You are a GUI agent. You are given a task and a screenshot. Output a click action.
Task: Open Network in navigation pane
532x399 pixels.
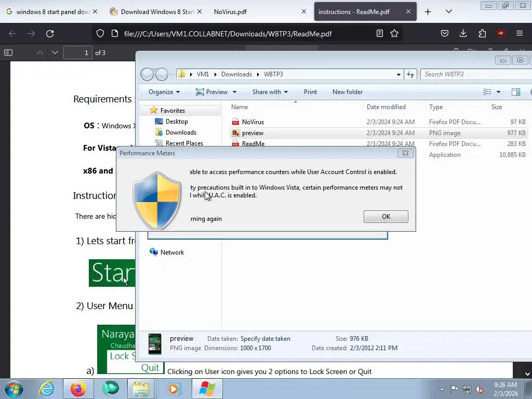[167, 252]
